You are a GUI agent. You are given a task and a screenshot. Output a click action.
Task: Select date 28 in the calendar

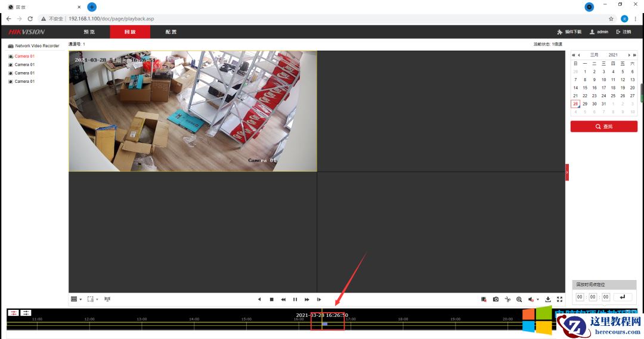(x=575, y=104)
